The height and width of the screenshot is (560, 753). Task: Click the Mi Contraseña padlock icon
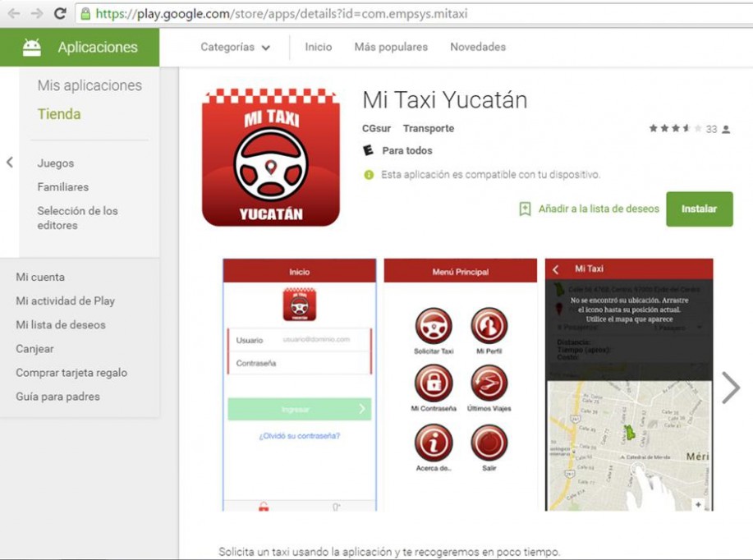coord(434,383)
